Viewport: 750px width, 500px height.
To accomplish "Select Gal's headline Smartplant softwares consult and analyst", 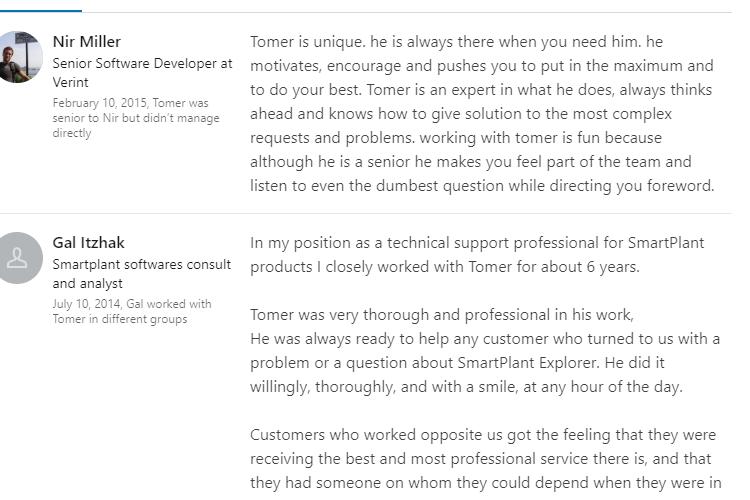I will tap(142, 274).
